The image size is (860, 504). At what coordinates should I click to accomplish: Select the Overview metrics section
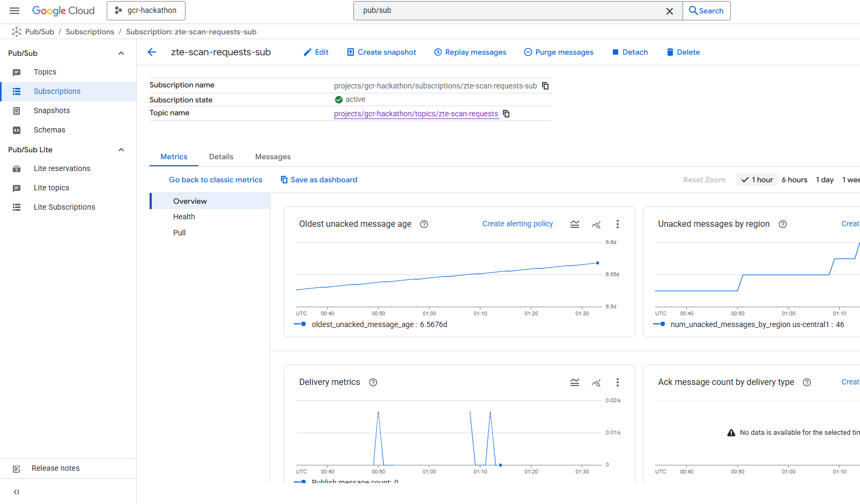click(x=210, y=201)
